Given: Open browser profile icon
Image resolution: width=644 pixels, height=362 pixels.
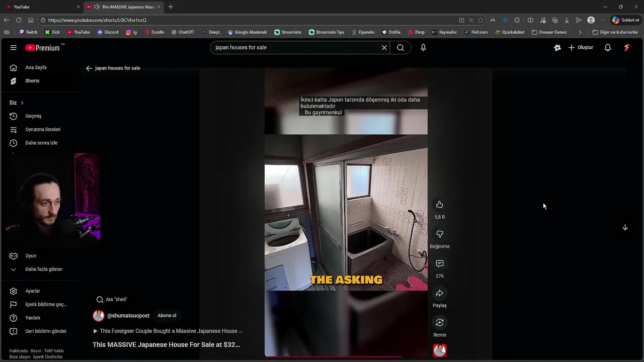Looking at the screenshot, I should pyautogui.click(x=591, y=20).
